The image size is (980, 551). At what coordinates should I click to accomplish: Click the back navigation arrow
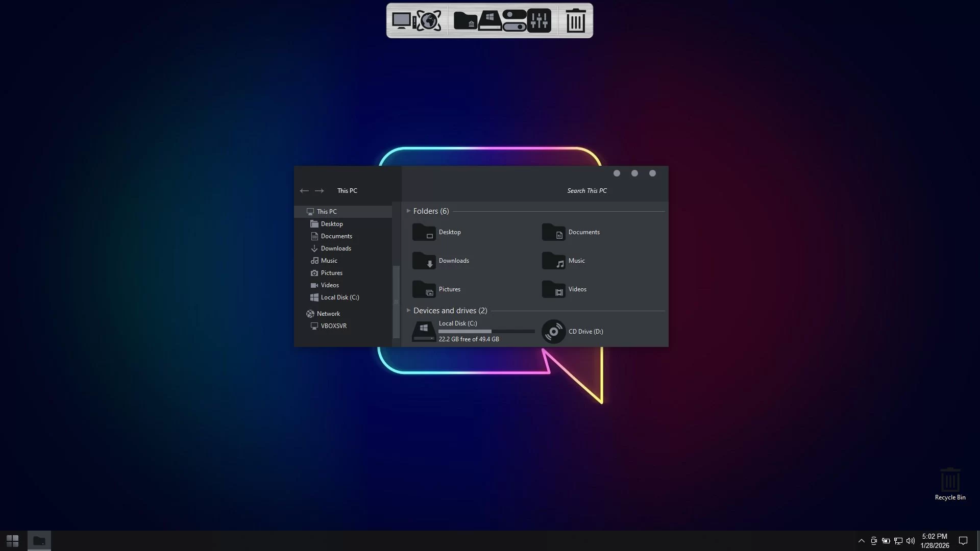tap(304, 191)
